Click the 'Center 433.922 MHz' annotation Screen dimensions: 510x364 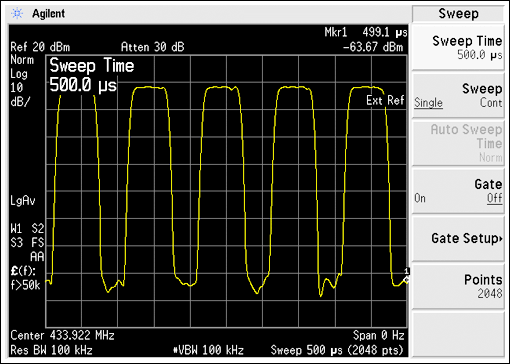pos(62,335)
